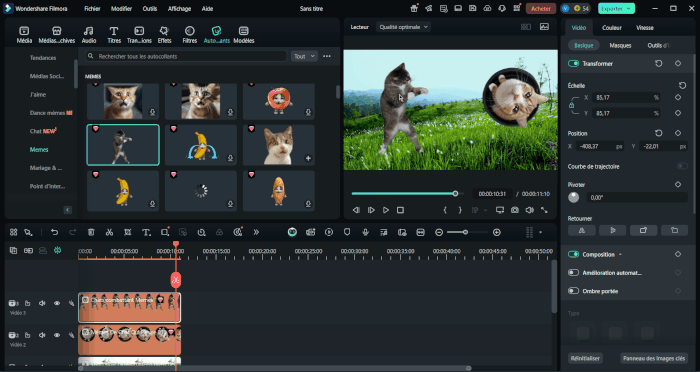Select the Titres tool icon
This screenshot has width=700, height=372.
(x=114, y=34)
